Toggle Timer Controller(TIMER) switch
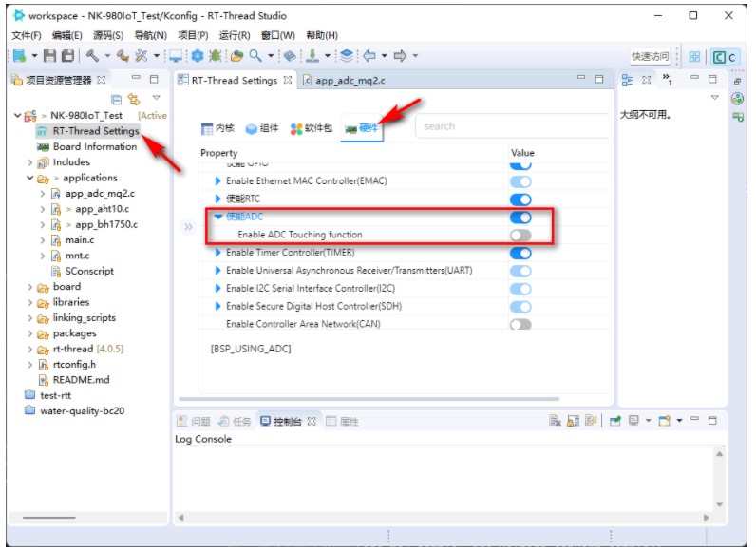756x550 pixels. [x=520, y=253]
